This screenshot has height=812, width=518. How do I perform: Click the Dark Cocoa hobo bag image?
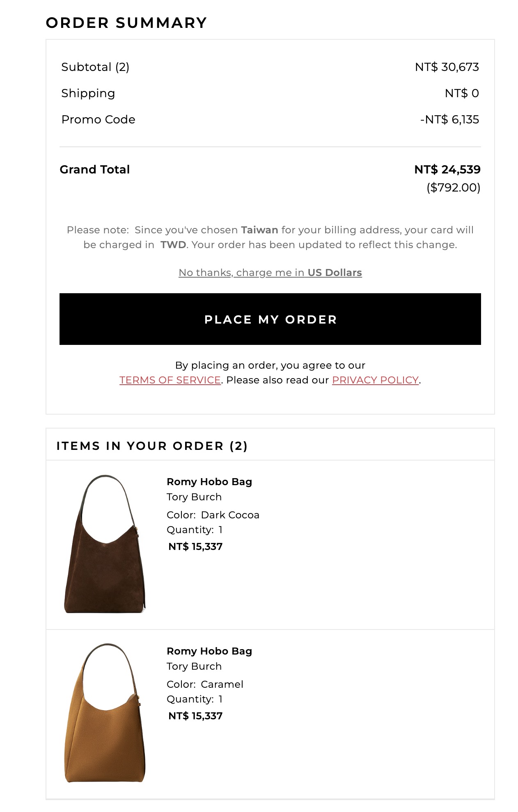click(105, 544)
